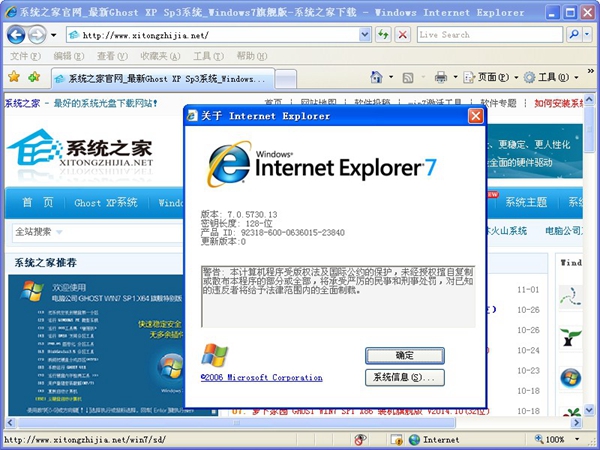600x450 pixels.
Task: Click the Back navigation arrow button
Action: tap(15, 34)
